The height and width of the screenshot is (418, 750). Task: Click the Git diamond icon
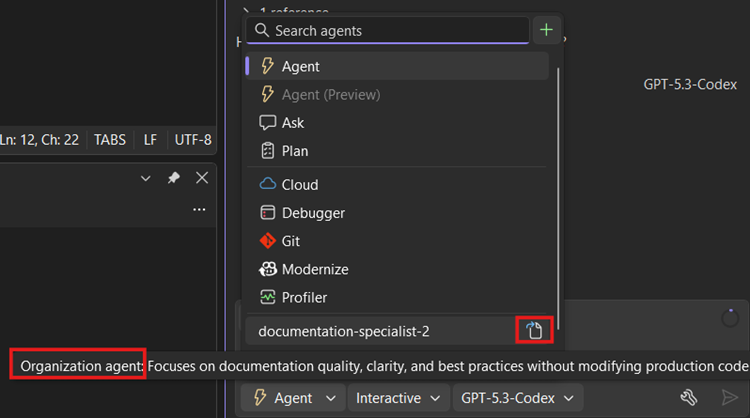coord(267,241)
